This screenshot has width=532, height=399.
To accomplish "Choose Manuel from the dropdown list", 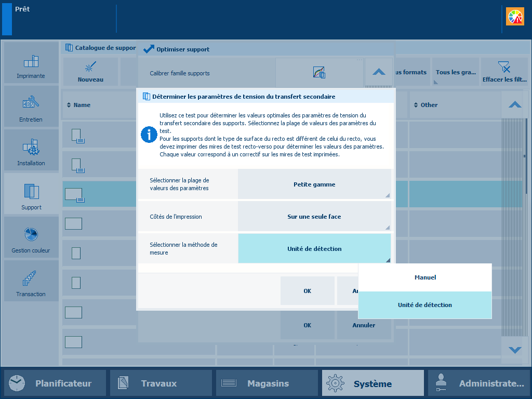I will 425,277.
